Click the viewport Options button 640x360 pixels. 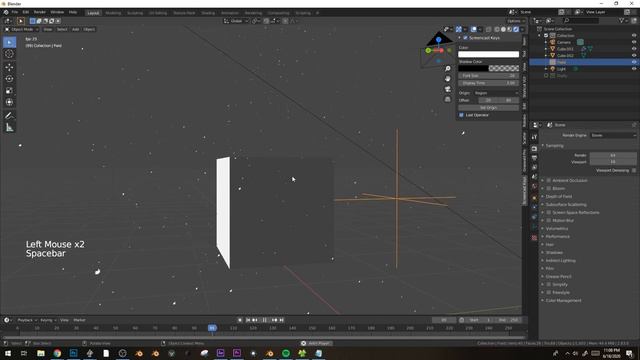pos(516,21)
